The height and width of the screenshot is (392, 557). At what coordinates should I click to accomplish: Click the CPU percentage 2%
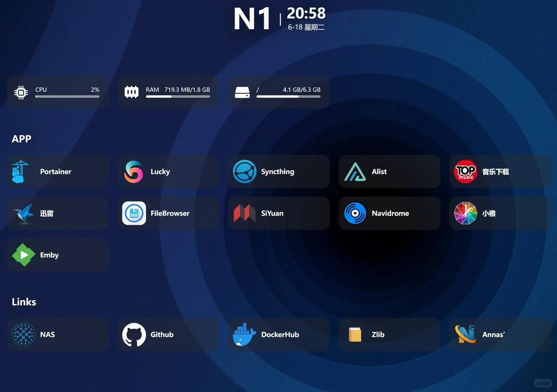pyautogui.click(x=95, y=90)
